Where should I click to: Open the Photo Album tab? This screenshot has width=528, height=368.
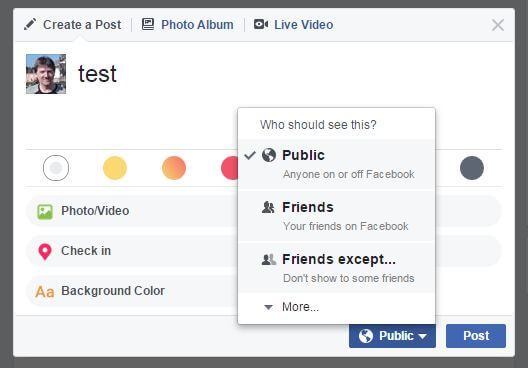click(x=188, y=25)
